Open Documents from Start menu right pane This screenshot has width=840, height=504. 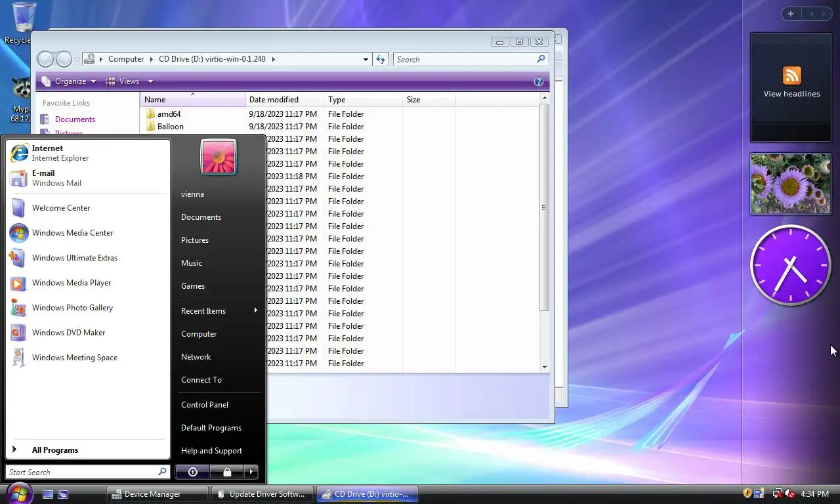pos(218,217)
